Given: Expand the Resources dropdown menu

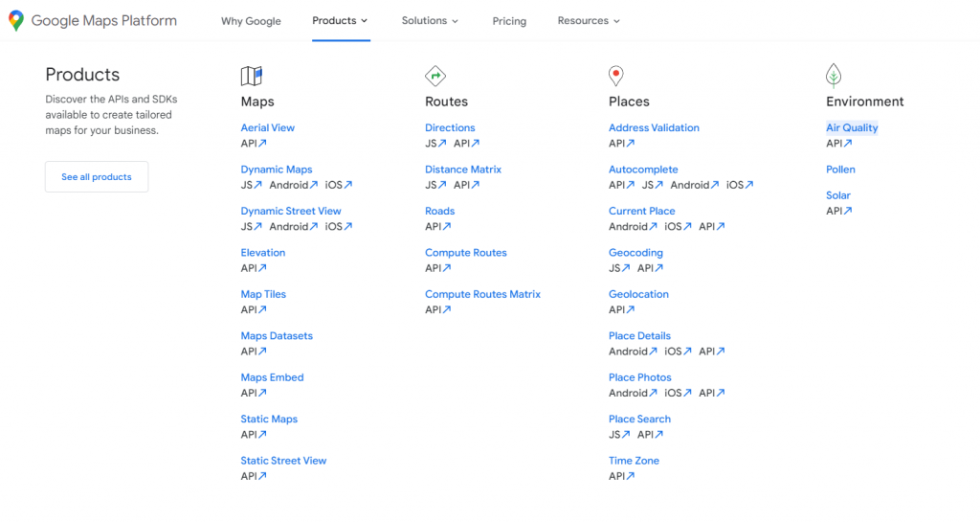Looking at the screenshot, I should point(589,20).
